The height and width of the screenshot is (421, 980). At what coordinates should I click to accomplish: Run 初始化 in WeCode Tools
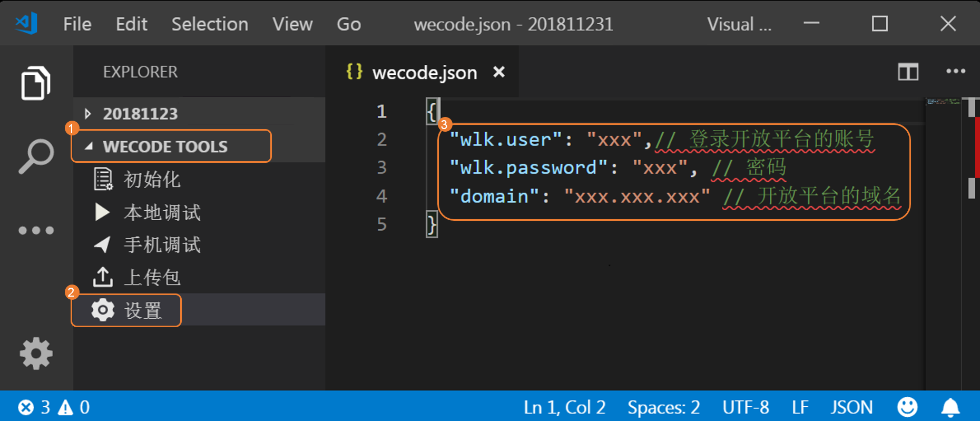(199, 179)
